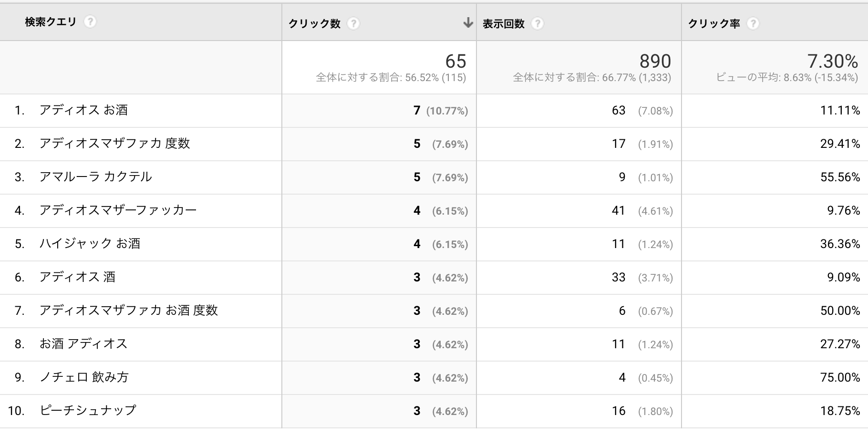This screenshot has height=436, width=868.
Task: Open query アディオスマザファカ お酒 度数
Action: (128, 311)
